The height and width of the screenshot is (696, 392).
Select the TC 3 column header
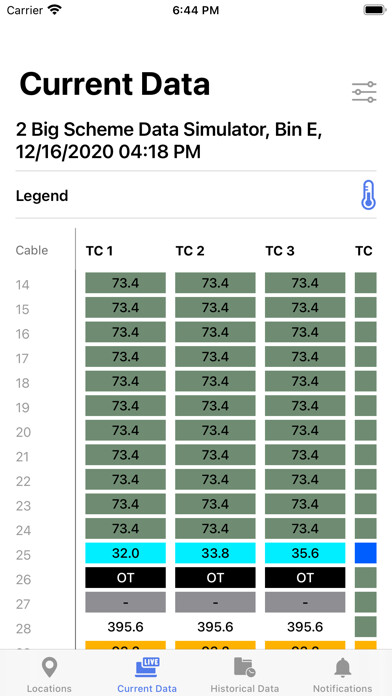click(x=280, y=251)
